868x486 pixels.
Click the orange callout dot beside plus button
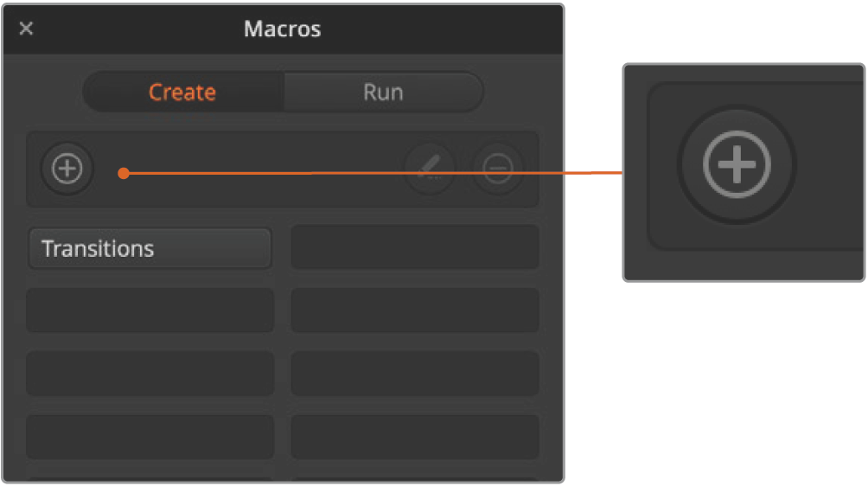(x=124, y=173)
